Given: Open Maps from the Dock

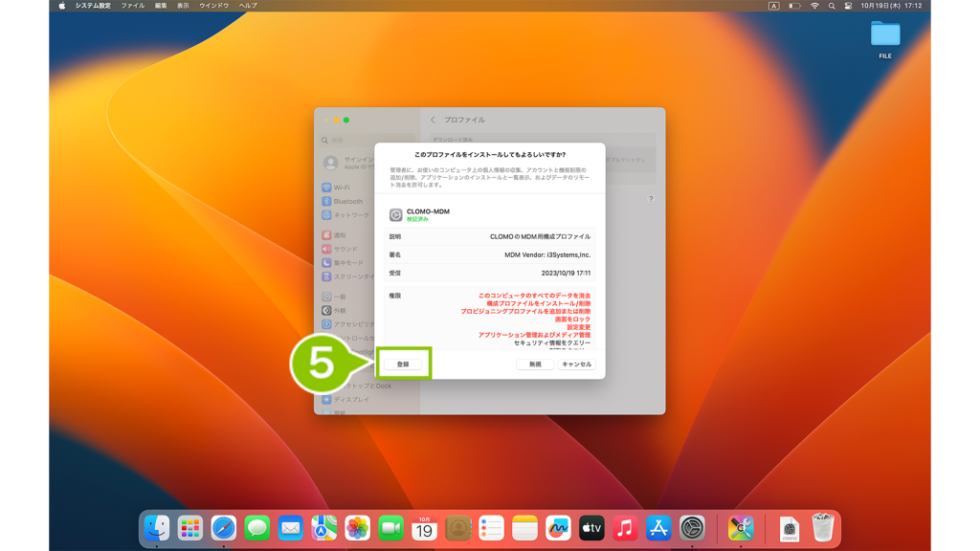Looking at the screenshot, I should 323,528.
